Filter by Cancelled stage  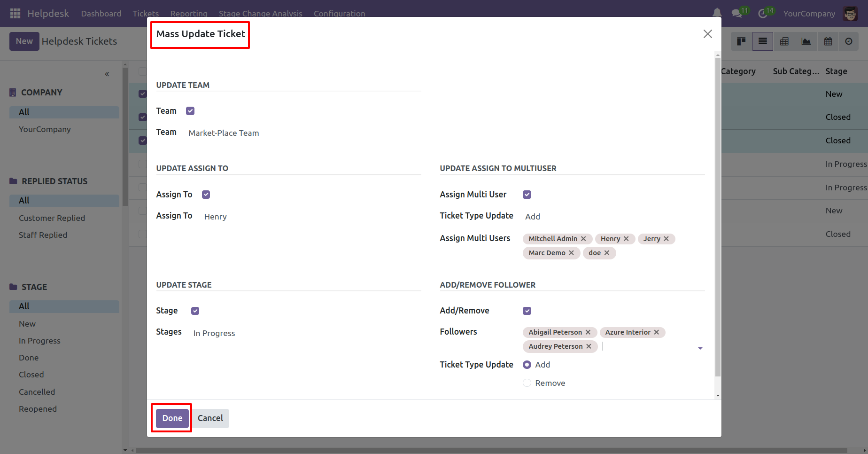click(37, 392)
